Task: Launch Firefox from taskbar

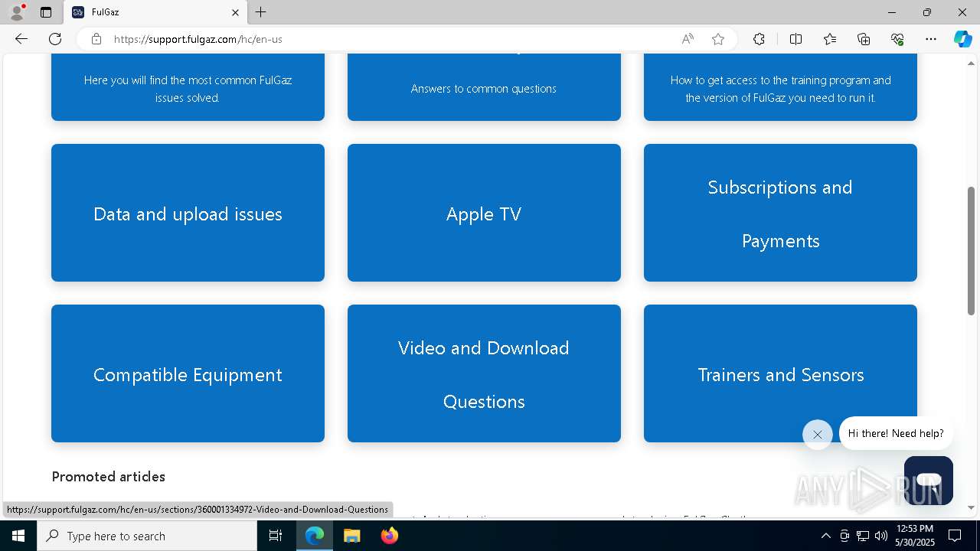Action: (389, 536)
